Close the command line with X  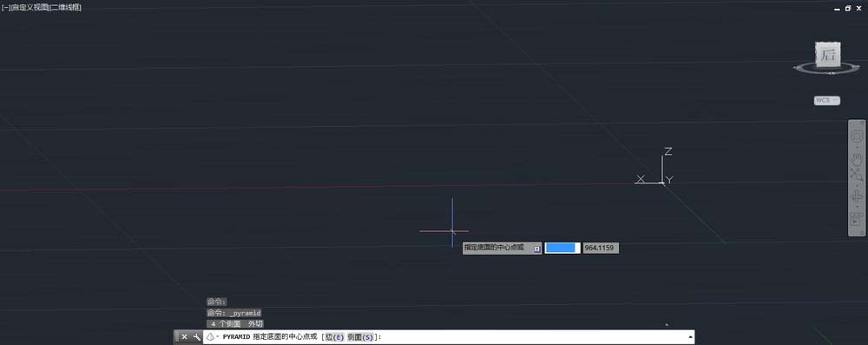(184, 336)
